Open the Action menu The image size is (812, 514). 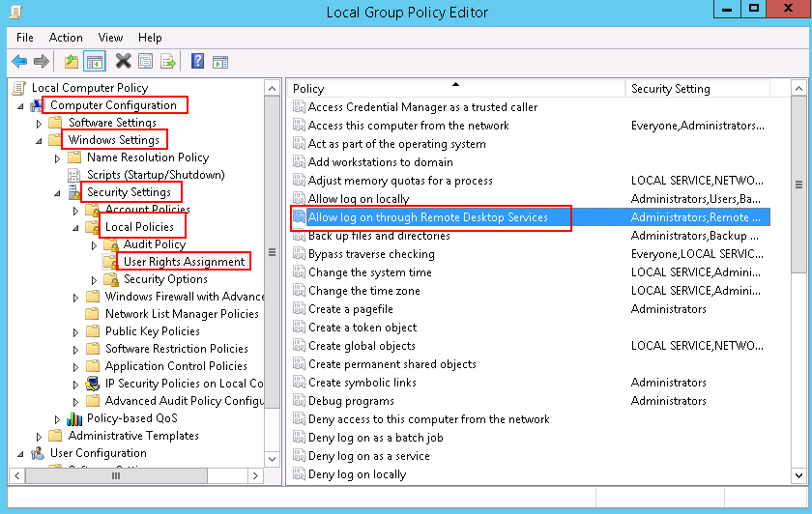point(66,38)
